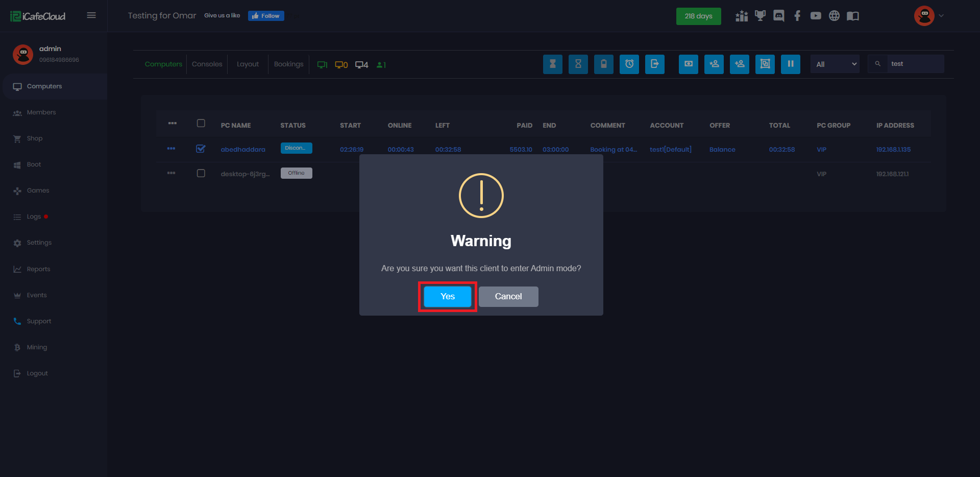The height and width of the screenshot is (477, 980).
Task: Click the search field containing test
Action: [x=915, y=64]
